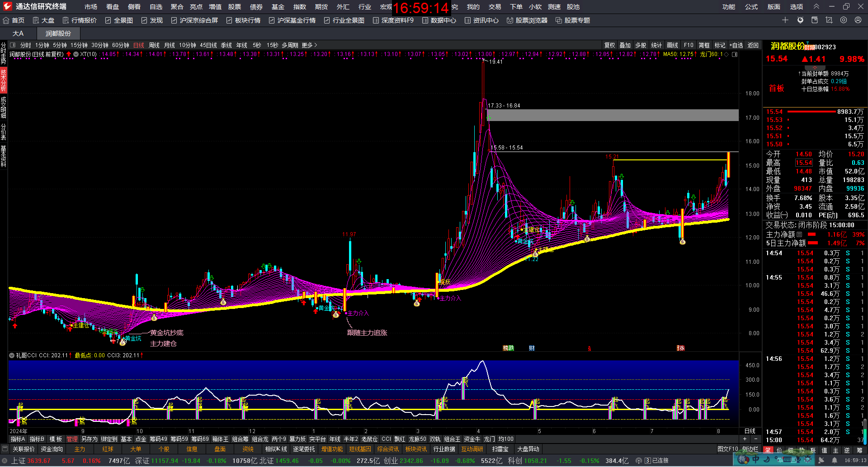Open 数据中心 data center
868x467 pixels.
[439, 20]
